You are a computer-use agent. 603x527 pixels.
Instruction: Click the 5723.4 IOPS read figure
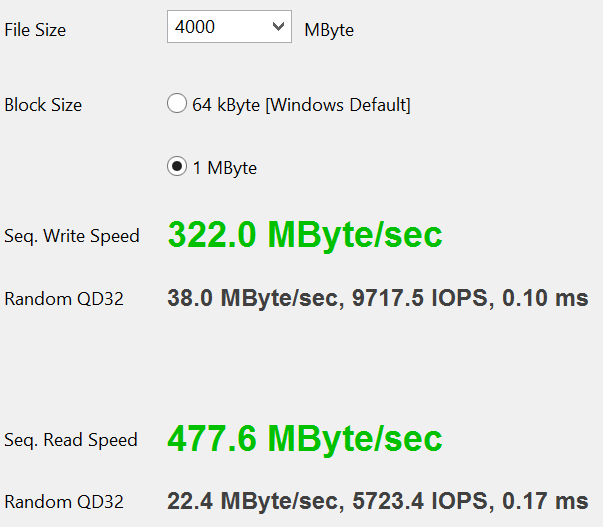point(419,501)
